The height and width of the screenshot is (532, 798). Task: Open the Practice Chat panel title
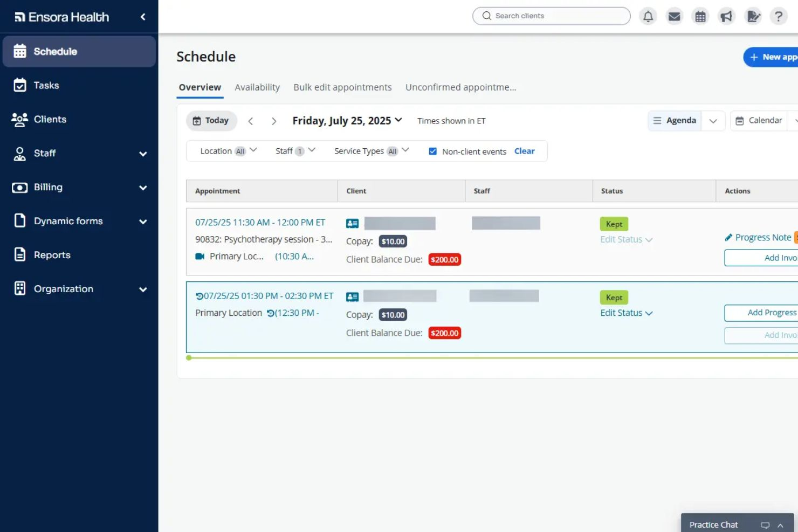[713, 525]
